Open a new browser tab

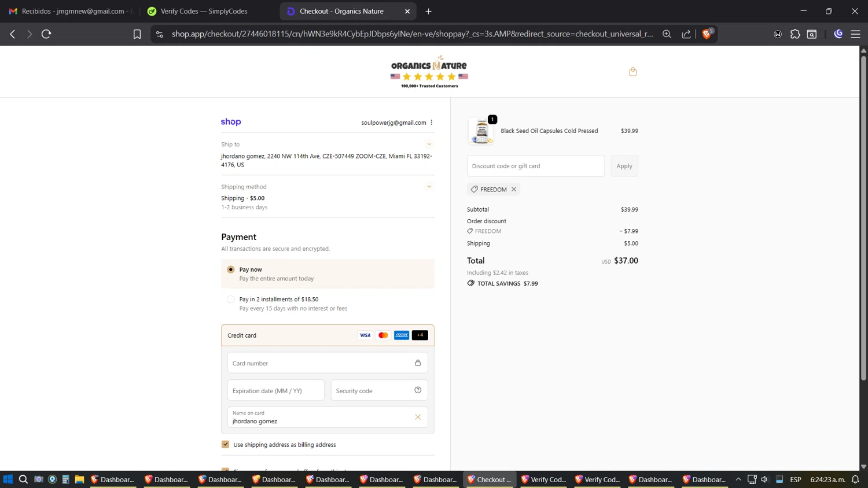coord(428,11)
